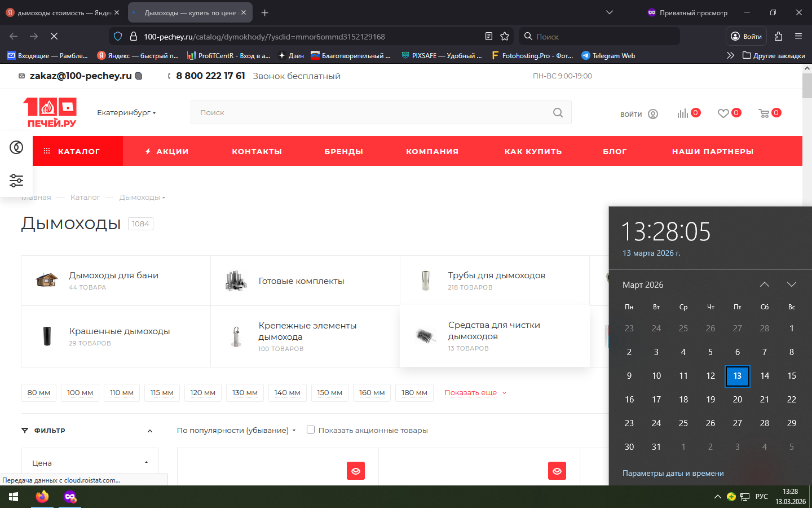Select the 120 мм diameter filter
Screen dimensions: 812x508
pyautogui.click(x=203, y=393)
